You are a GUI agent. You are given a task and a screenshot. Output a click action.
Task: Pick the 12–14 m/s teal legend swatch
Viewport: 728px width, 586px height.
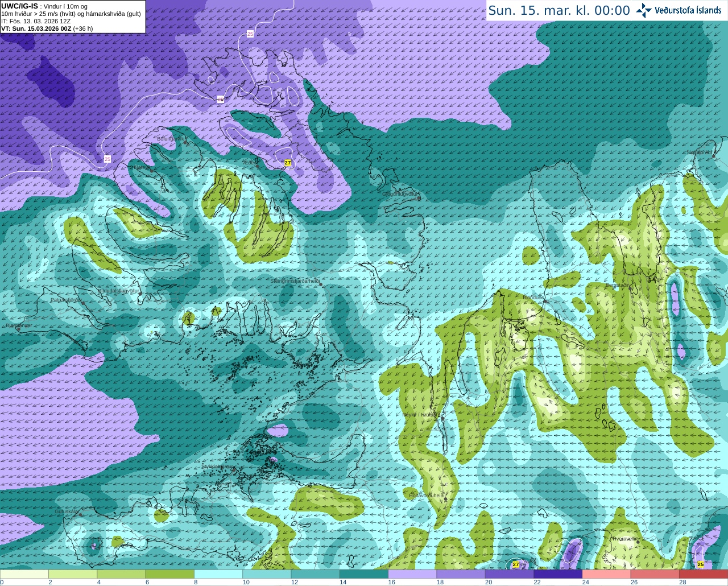pyautogui.click(x=316, y=574)
